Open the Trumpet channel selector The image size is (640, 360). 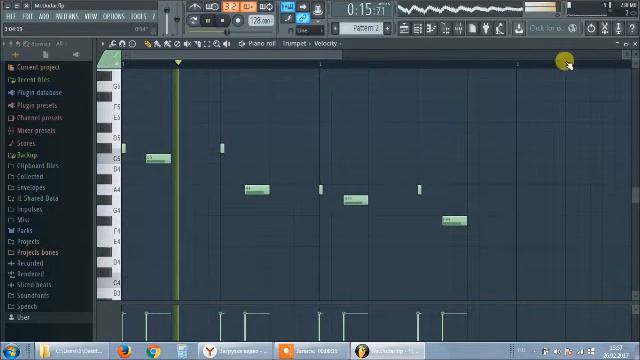294,44
